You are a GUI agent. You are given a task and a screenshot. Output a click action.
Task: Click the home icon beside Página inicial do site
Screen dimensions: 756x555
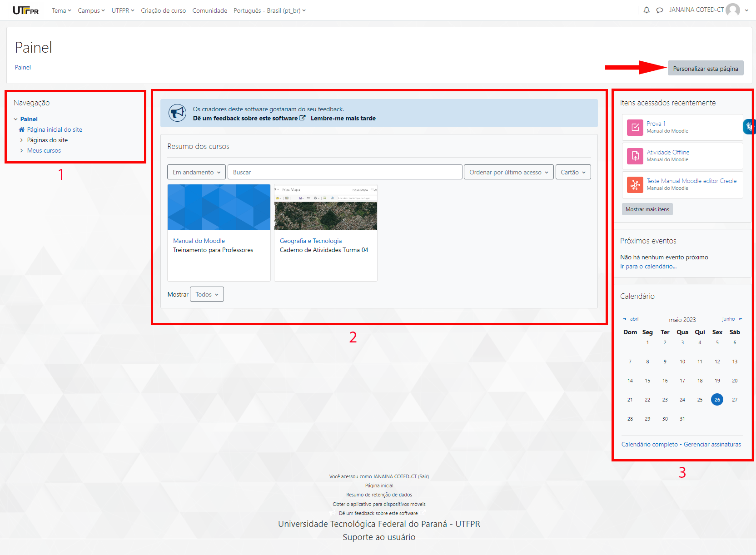tap(21, 129)
